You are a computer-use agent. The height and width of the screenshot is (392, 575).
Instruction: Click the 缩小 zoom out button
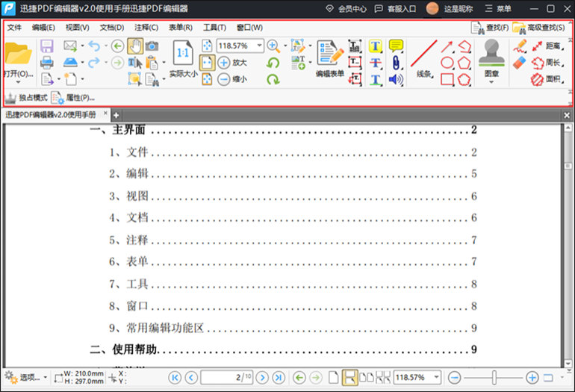click(232, 79)
